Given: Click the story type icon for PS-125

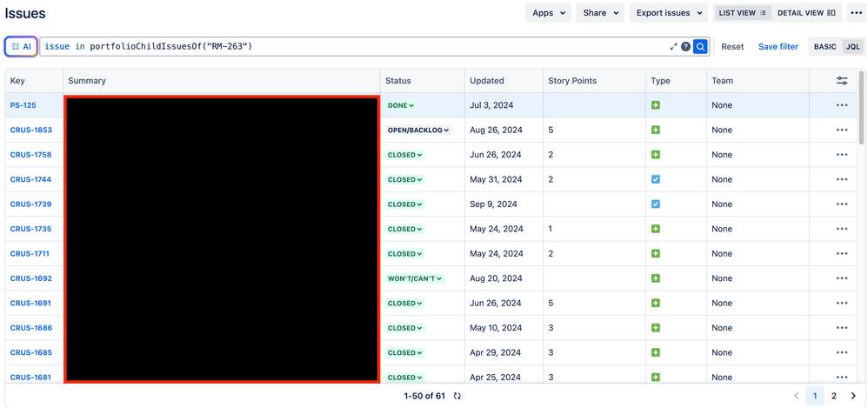Looking at the screenshot, I should pyautogui.click(x=656, y=105).
